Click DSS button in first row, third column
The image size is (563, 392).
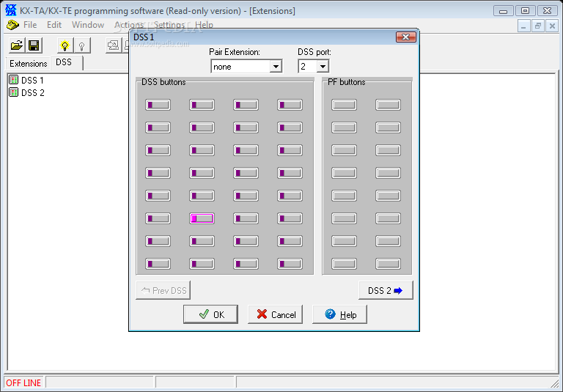(x=246, y=105)
